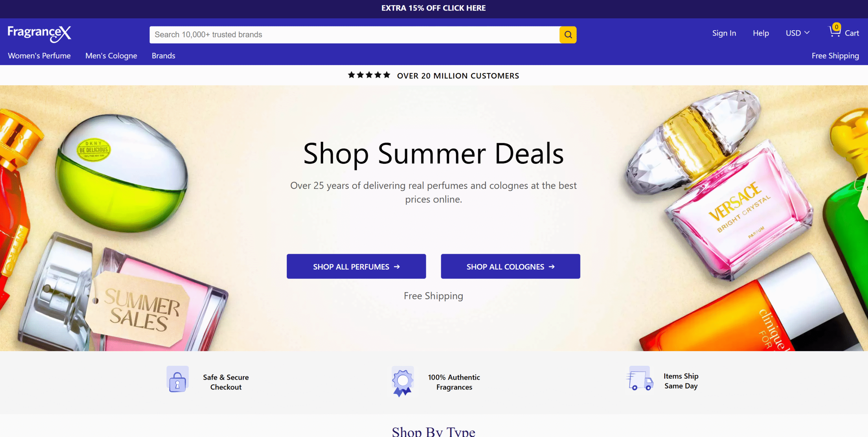Click the five-star rating icons
This screenshot has width=868, height=437.
coord(369,75)
